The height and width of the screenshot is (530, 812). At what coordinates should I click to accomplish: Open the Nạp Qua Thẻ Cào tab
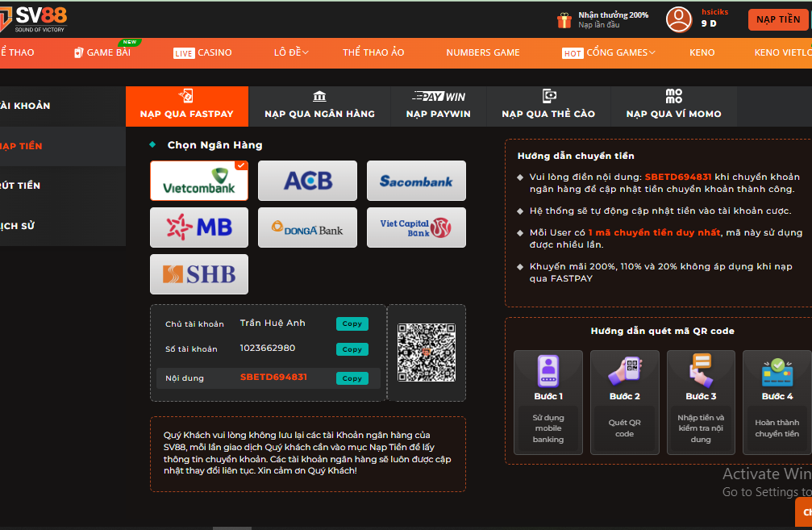pyautogui.click(x=548, y=106)
